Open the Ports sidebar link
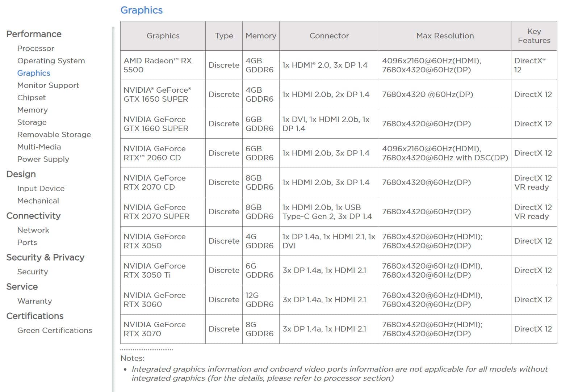Viewport: 578px width, 392px height. click(x=27, y=243)
